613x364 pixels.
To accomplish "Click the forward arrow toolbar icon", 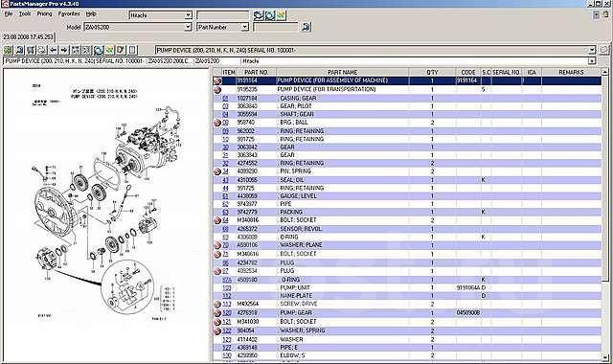I will [x=64, y=50].
